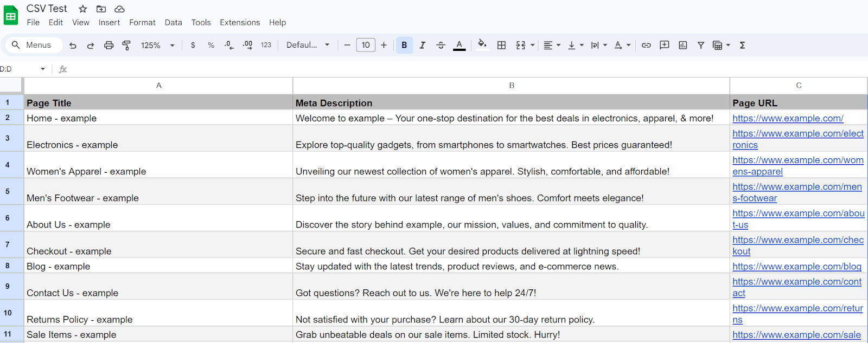Click the Filter views table icon
Image resolution: width=868 pixels, height=343 pixels.
718,46
